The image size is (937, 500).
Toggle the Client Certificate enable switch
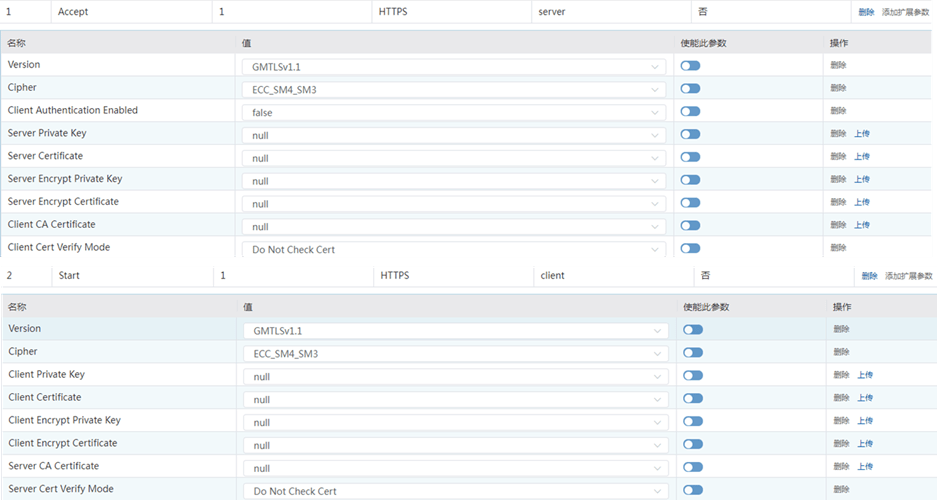tap(693, 398)
